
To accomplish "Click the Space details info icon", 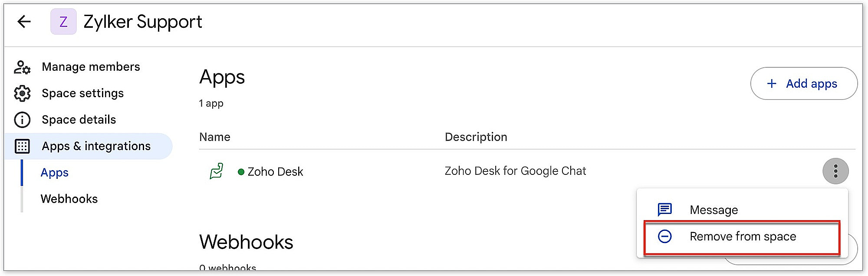I will coord(22,120).
